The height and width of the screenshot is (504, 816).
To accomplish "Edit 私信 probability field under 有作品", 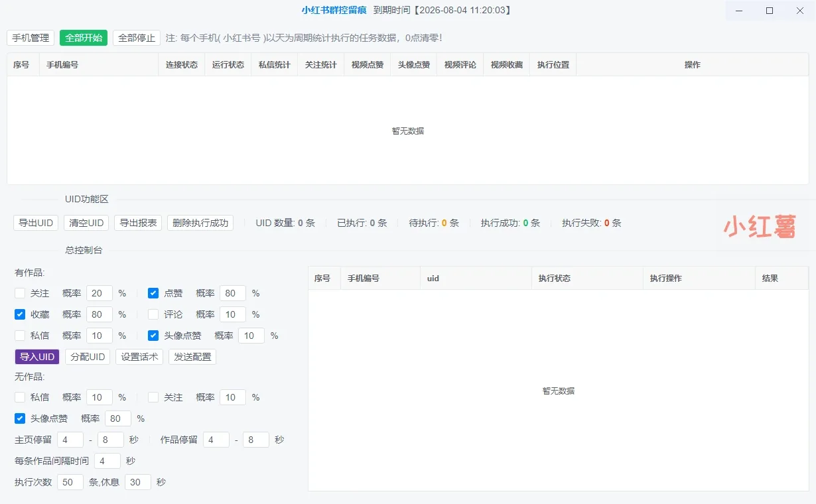I will point(100,336).
